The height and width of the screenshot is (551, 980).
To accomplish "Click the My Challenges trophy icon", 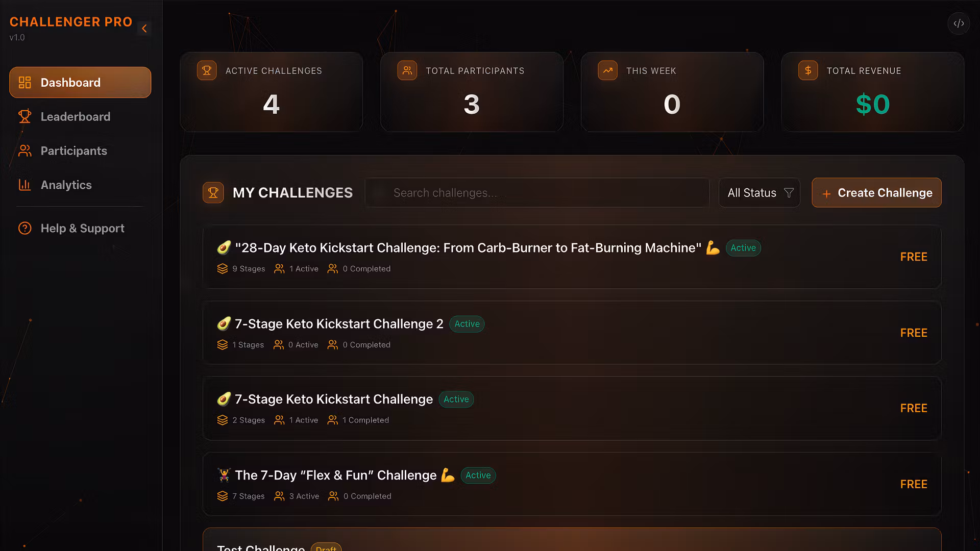I will click(213, 193).
